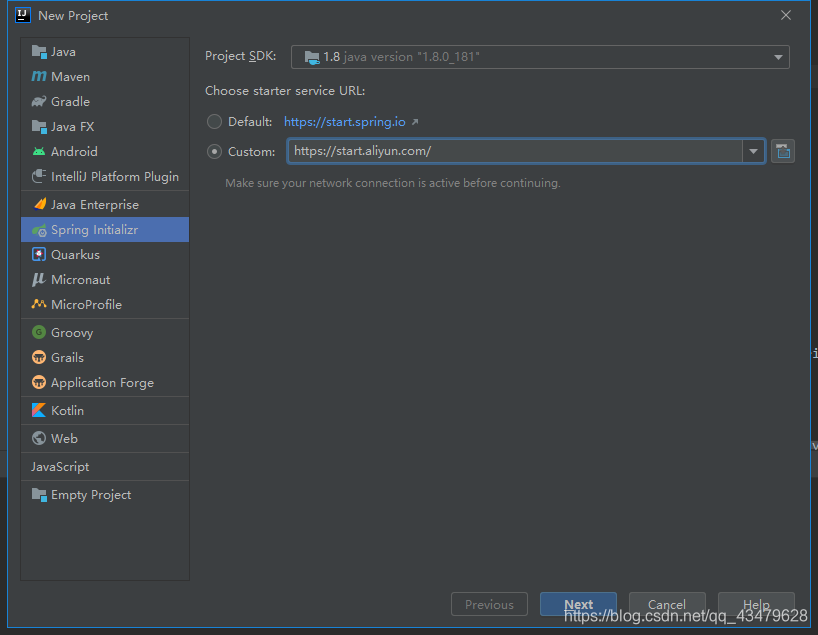Select Java project type
This screenshot has height=635, width=818.
[105, 52]
